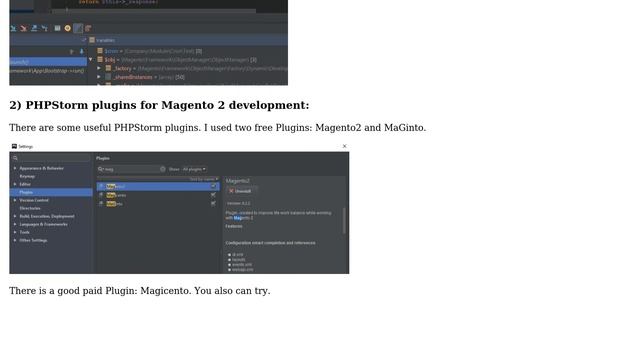Viewport: 640px width, 360px height.
Task: Click the up arrow in frames panel
Action: [x=72, y=51]
